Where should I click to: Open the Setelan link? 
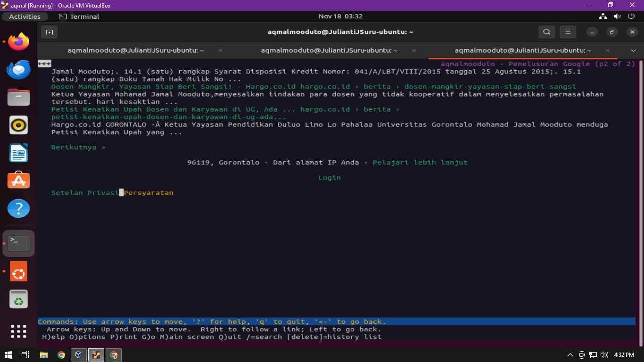pos(67,193)
